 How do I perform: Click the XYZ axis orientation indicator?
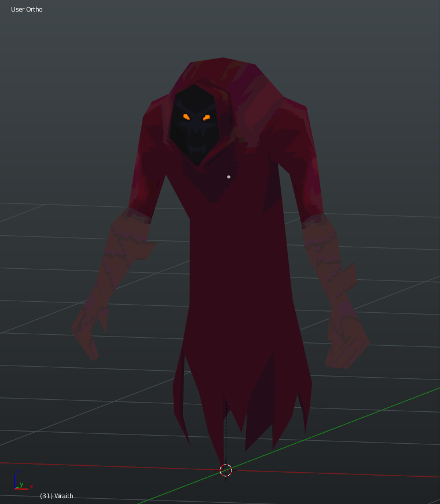pos(23,480)
